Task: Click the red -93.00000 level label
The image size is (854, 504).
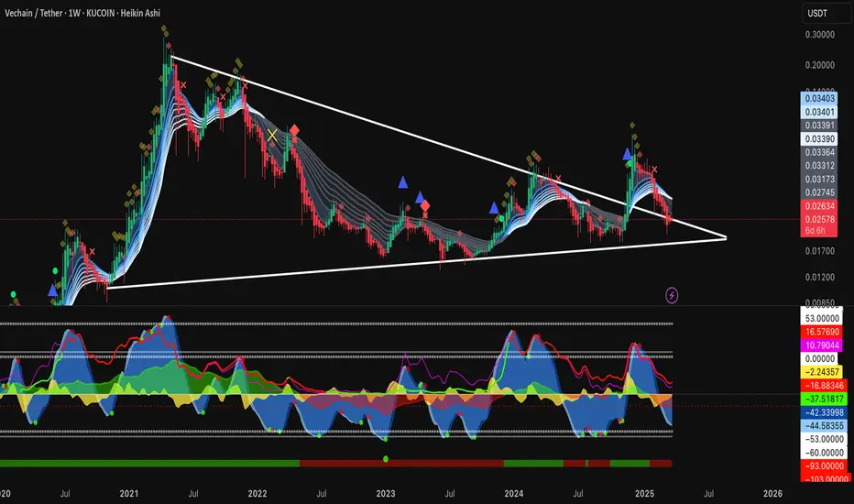Action: pos(823,466)
